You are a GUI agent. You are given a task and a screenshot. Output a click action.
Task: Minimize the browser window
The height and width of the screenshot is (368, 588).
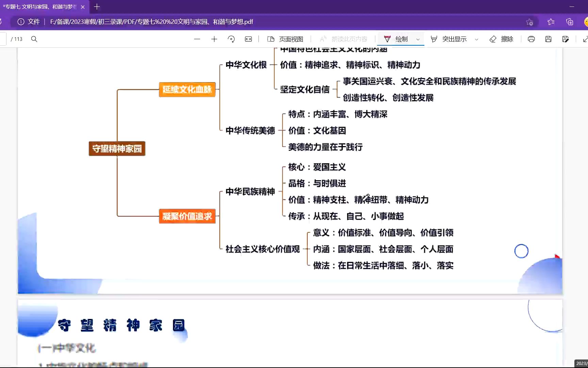click(572, 6)
